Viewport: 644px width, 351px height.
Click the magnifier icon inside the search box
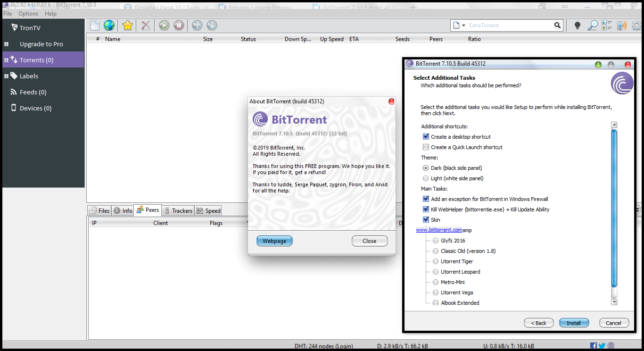558,25
